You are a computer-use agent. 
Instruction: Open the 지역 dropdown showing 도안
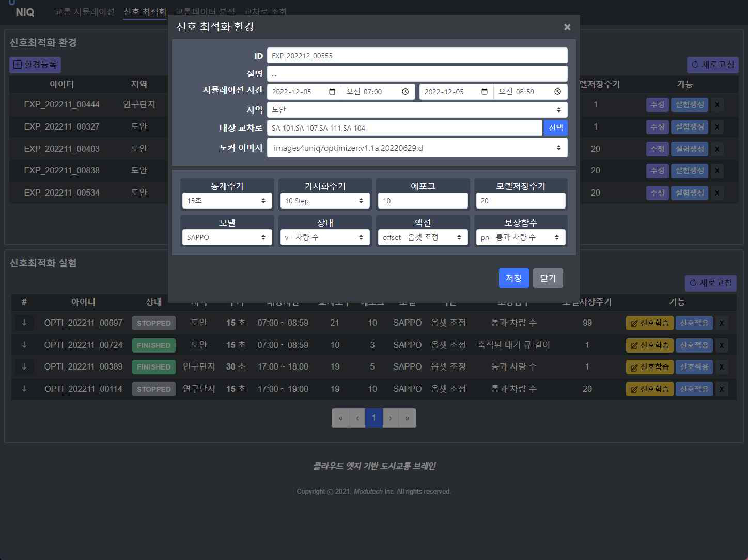(x=417, y=109)
